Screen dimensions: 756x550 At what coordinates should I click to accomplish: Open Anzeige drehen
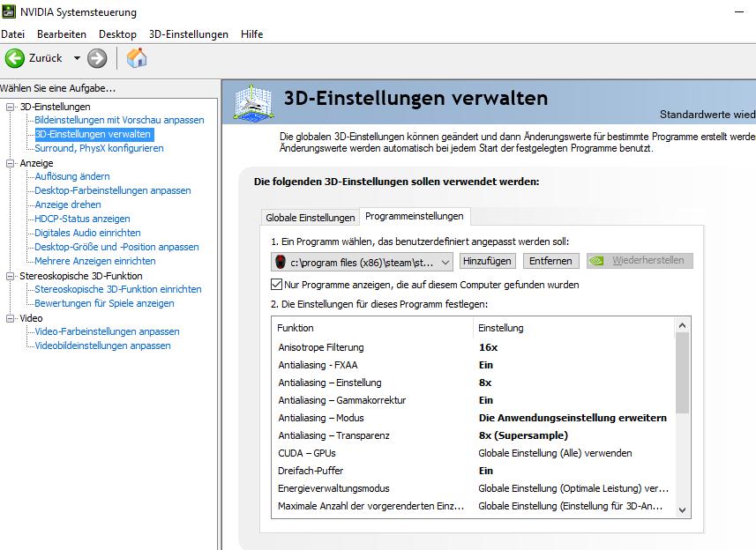[68, 204]
